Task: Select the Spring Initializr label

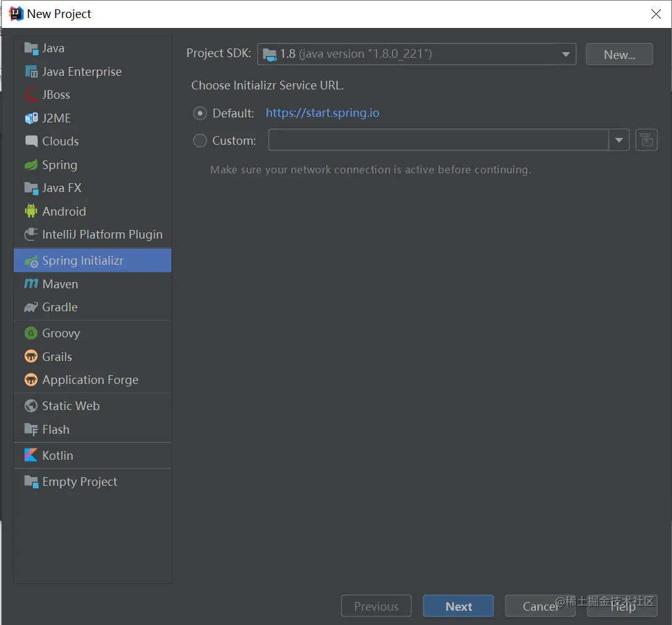Action: [x=83, y=261]
